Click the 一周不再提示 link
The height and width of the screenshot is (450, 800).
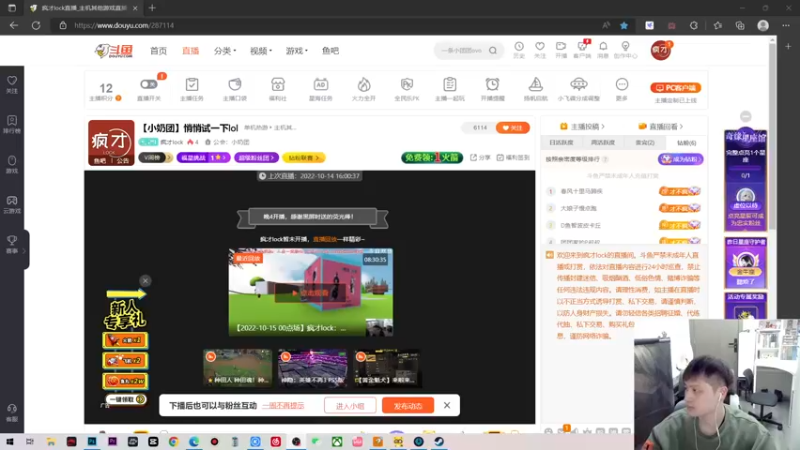[283, 406]
